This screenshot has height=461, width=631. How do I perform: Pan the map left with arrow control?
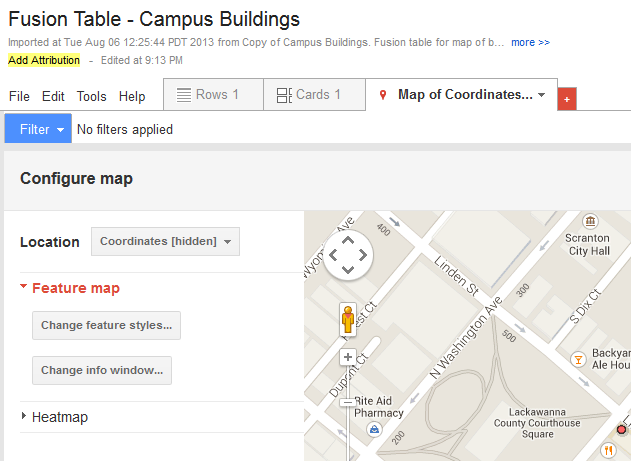pyautogui.click(x=333, y=255)
